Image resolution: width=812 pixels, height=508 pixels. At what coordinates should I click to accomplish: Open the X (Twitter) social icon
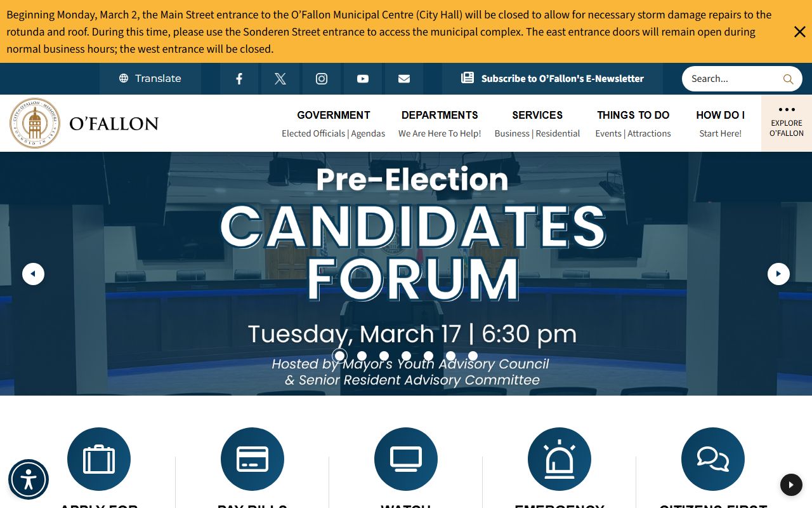(x=280, y=79)
